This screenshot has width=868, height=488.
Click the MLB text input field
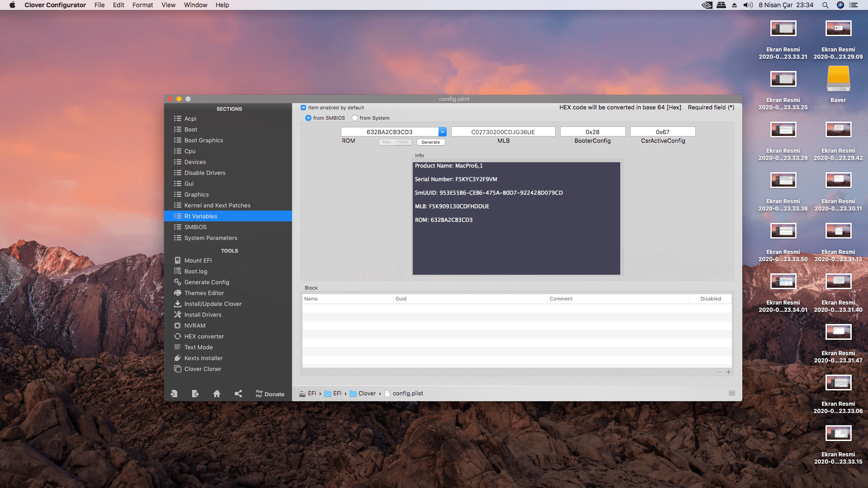[x=503, y=132]
